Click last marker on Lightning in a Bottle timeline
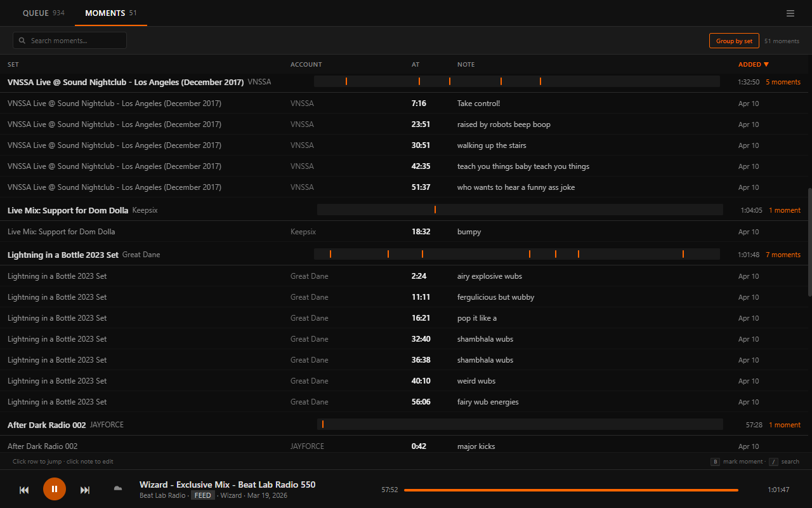Screen dimensions: 812x508 click(683, 254)
